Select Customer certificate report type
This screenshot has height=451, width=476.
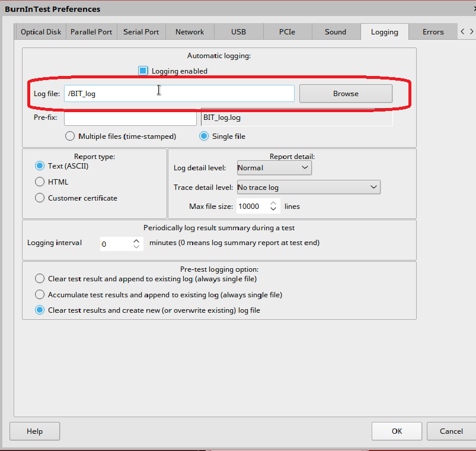[40, 198]
